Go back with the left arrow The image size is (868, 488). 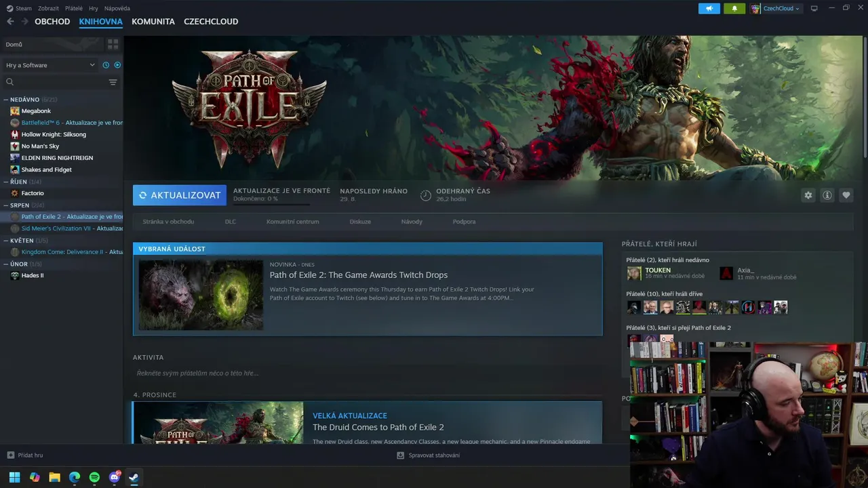(10, 22)
